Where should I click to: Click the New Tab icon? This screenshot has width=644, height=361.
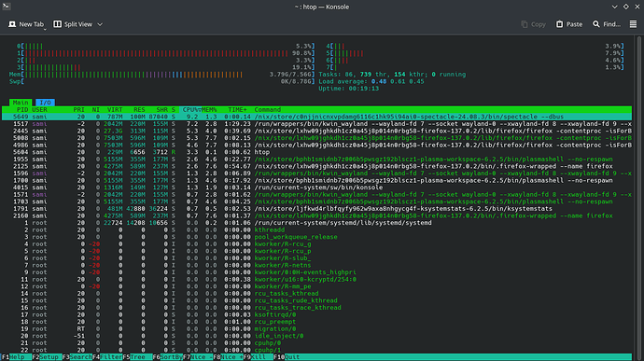(12, 24)
